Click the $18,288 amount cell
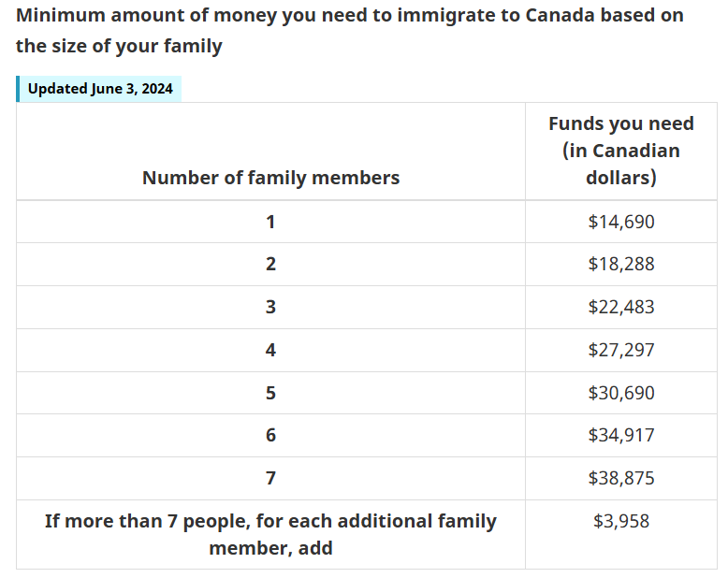The height and width of the screenshot is (578, 728). tap(621, 265)
